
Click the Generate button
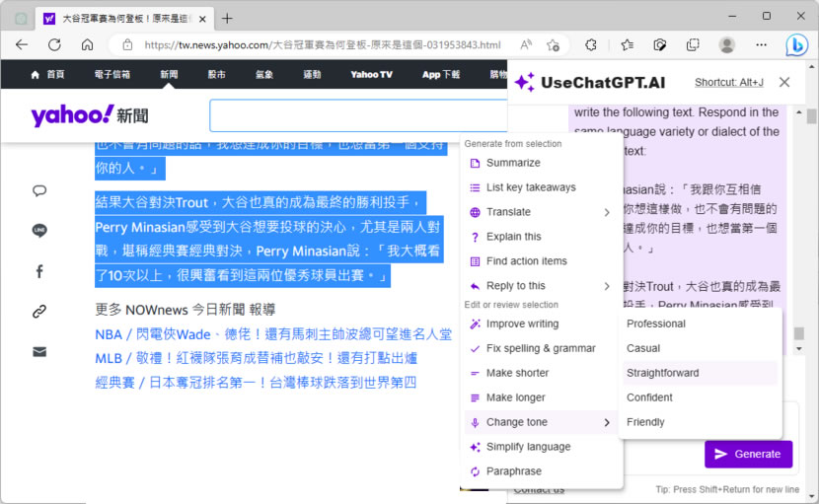coord(748,454)
